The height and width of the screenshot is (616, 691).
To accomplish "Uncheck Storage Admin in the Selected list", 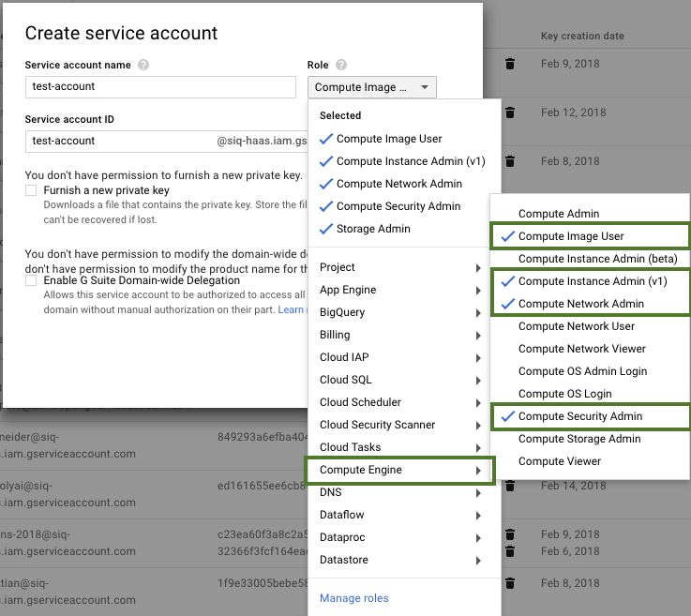I will (x=373, y=229).
